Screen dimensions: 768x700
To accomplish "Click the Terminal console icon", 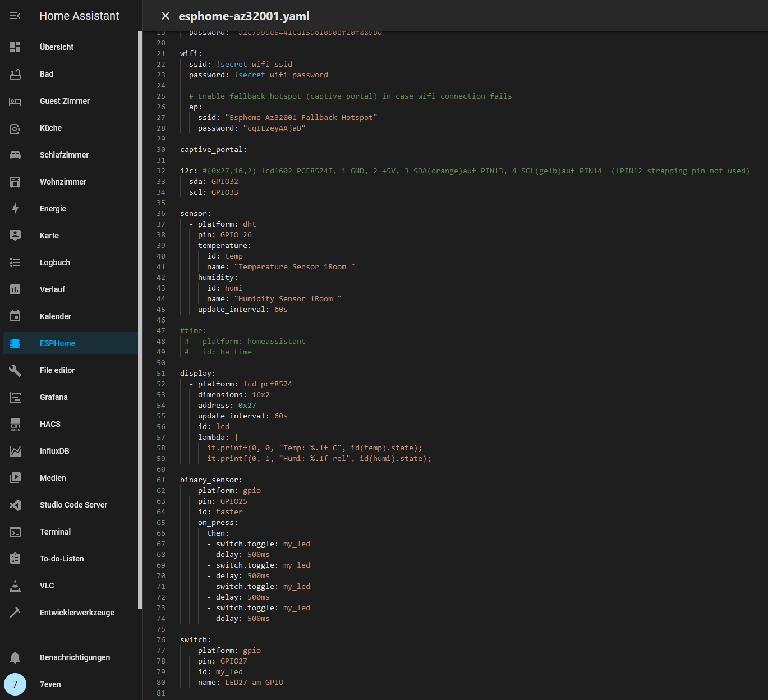I will pyautogui.click(x=15, y=532).
